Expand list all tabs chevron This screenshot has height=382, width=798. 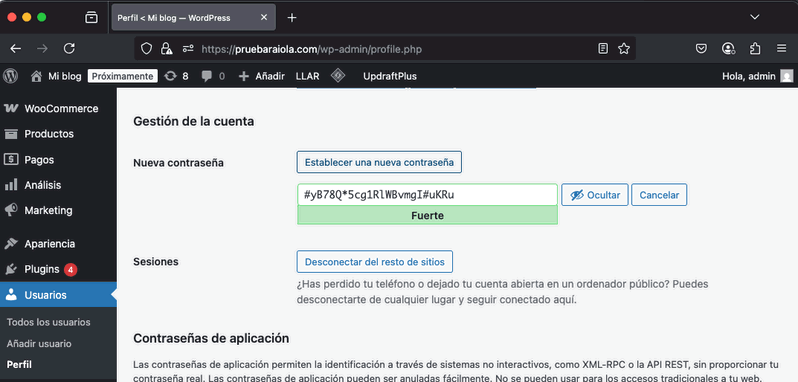(x=755, y=17)
